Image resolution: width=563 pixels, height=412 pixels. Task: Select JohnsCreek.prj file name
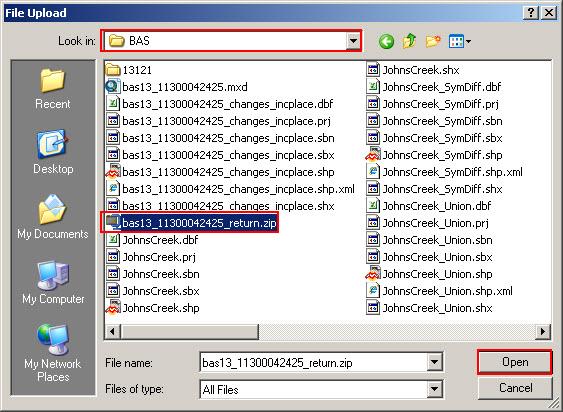click(x=159, y=257)
